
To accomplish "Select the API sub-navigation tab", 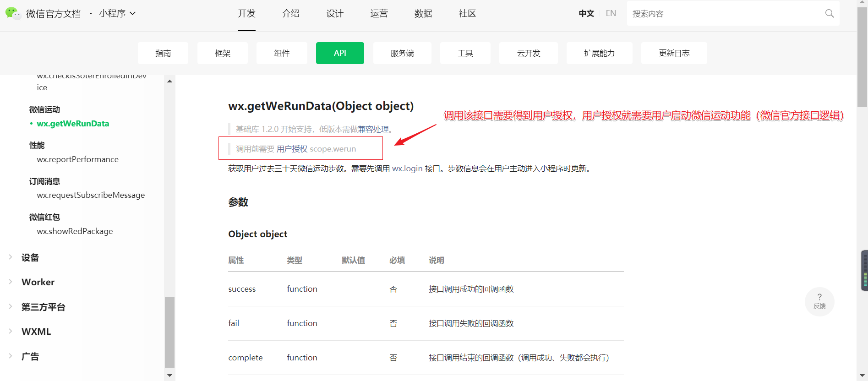I will tap(340, 53).
